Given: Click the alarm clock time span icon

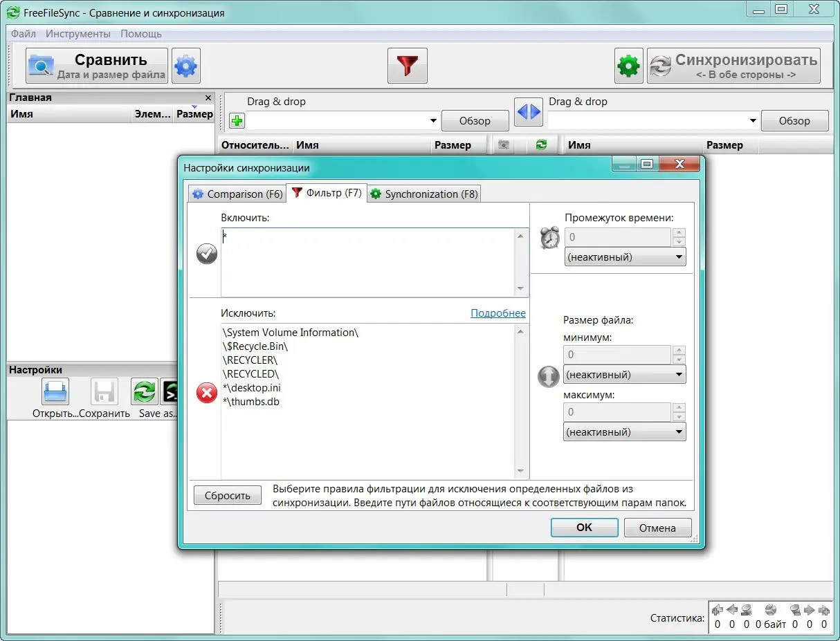Looking at the screenshot, I should (550, 238).
